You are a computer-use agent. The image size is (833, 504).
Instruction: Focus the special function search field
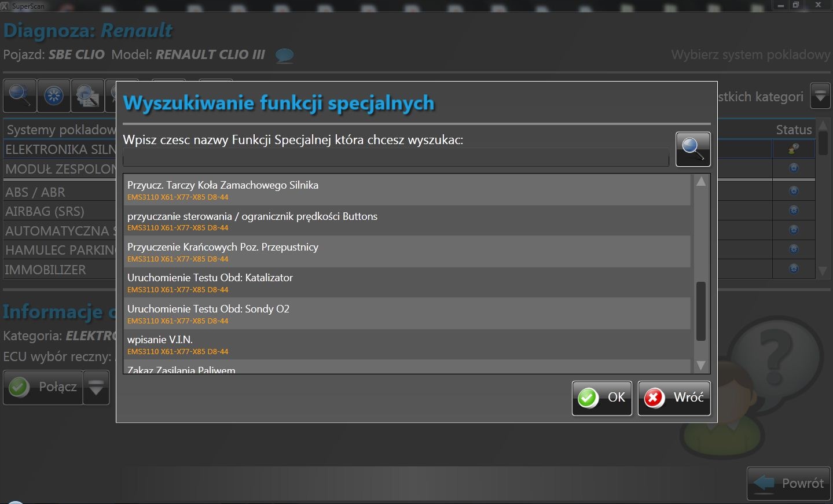pyautogui.click(x=396, y=157)
